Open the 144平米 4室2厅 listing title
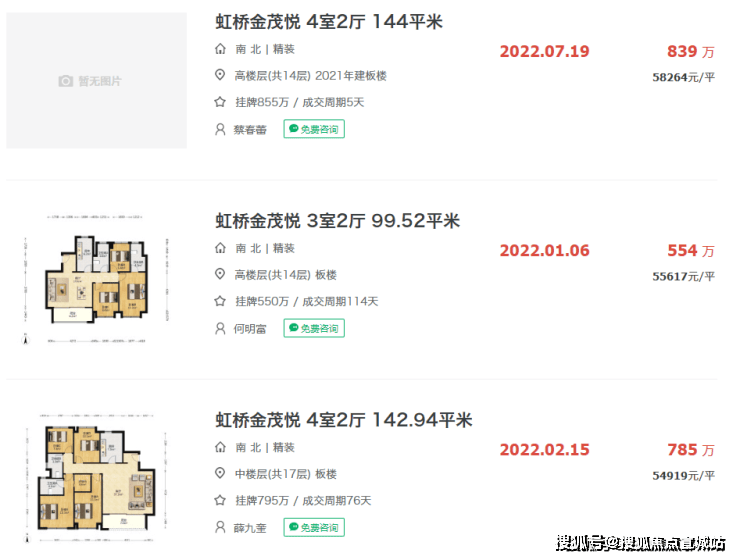 click(x=328, y=22)
